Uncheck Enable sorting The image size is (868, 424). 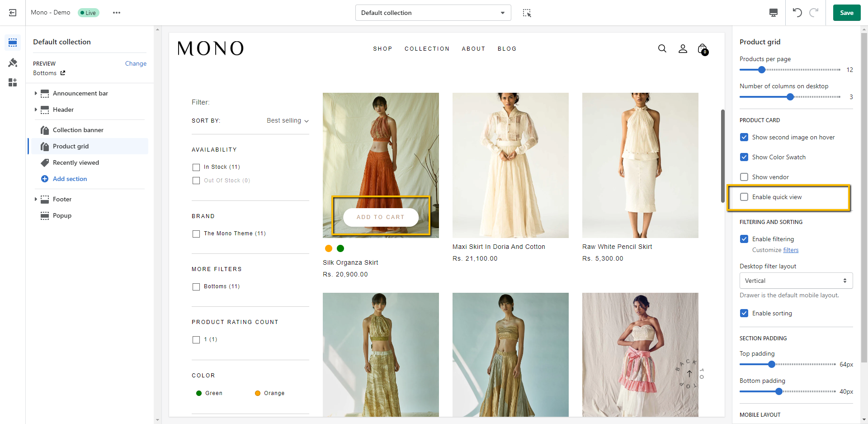744,313
